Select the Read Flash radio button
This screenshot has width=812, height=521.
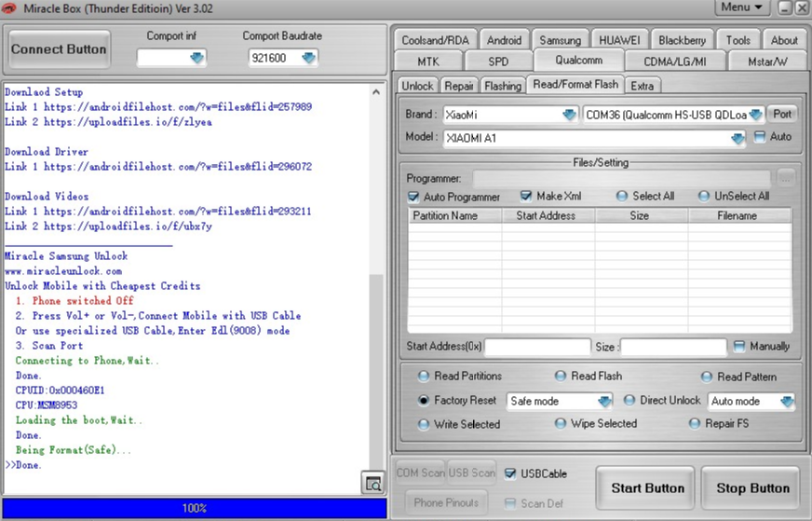[x=561, y=377]
